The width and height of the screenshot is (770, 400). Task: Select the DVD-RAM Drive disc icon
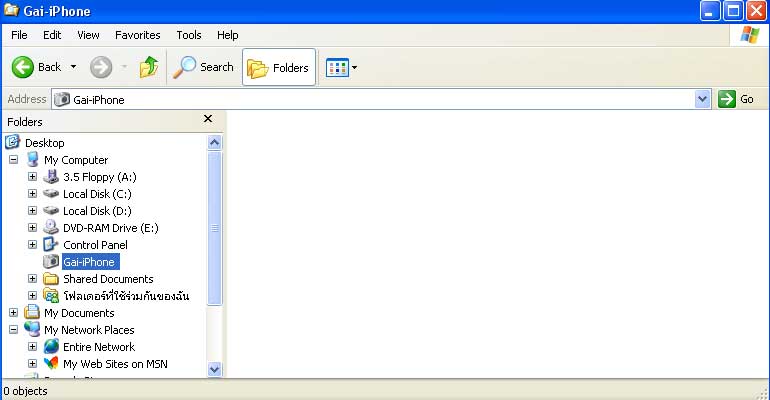point(51,227)
